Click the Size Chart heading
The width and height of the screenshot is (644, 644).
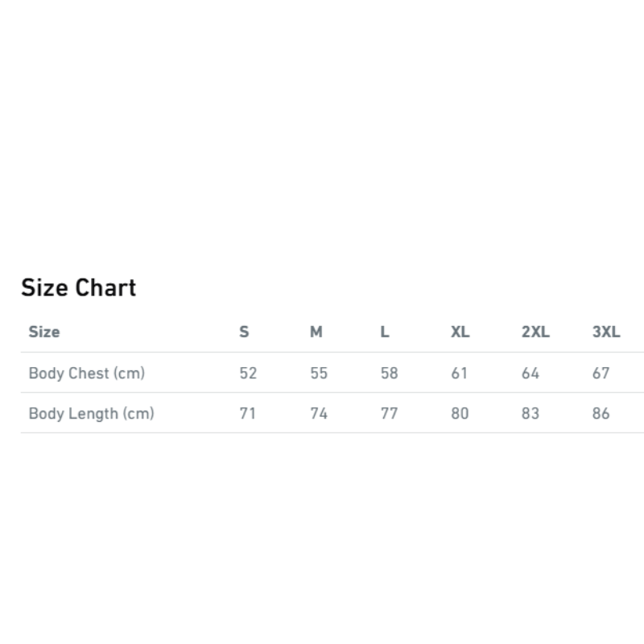tap(78, 287)
